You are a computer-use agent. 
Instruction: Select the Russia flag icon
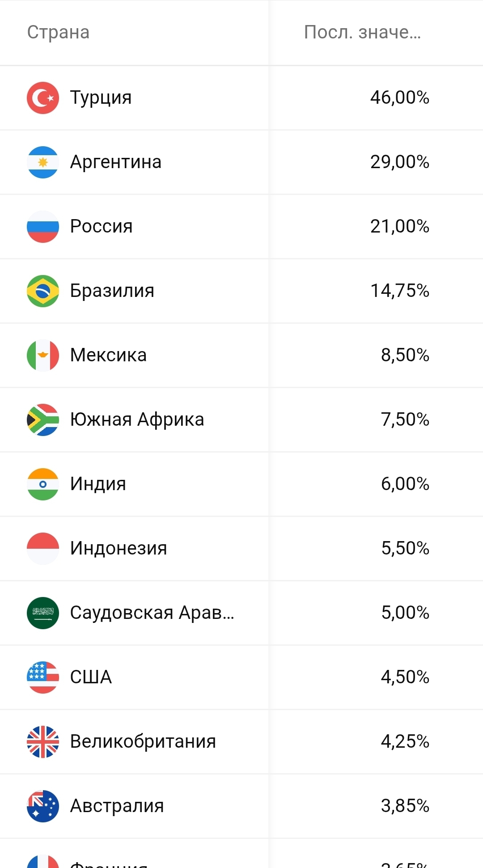pos(43,226)
